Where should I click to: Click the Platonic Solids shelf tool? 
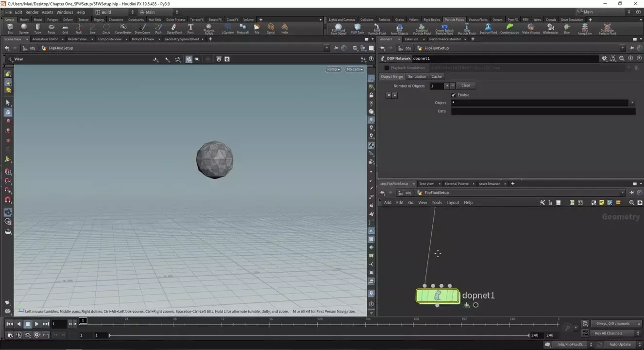pyautogui.click(x=209, y=29)
